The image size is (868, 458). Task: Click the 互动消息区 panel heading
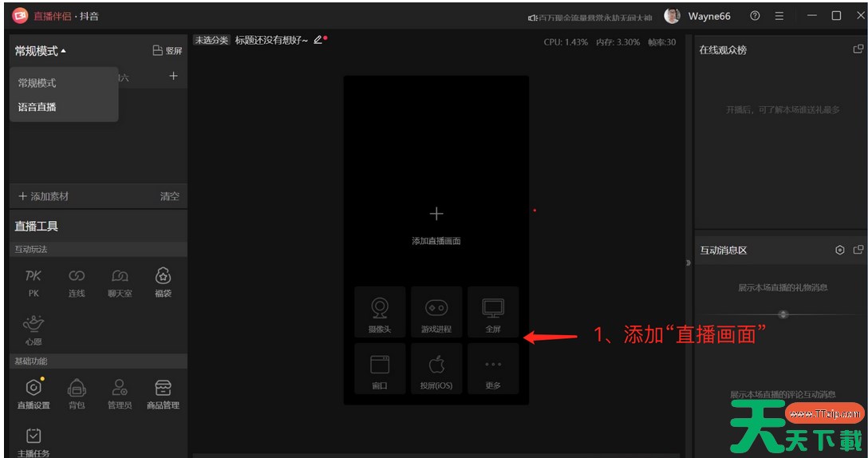pyautogui.click(x=724, y=251)
